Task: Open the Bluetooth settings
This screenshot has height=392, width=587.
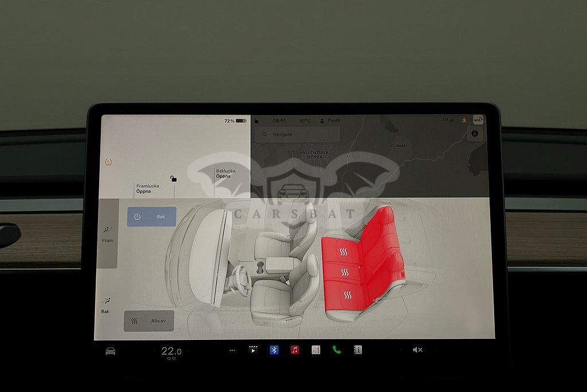Action: [x=274, y=350]
